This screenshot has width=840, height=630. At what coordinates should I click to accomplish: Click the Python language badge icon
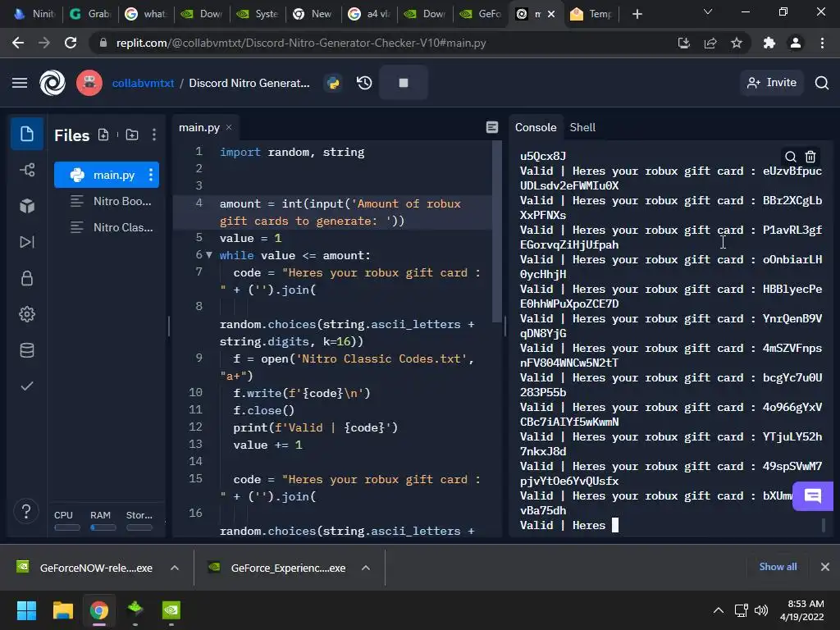click(x=333, y=83)
